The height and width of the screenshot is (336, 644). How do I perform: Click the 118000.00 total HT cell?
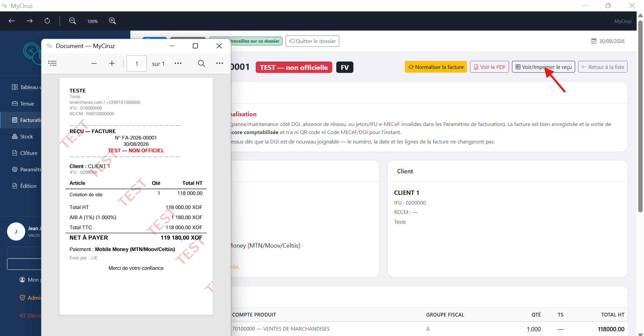611,329
